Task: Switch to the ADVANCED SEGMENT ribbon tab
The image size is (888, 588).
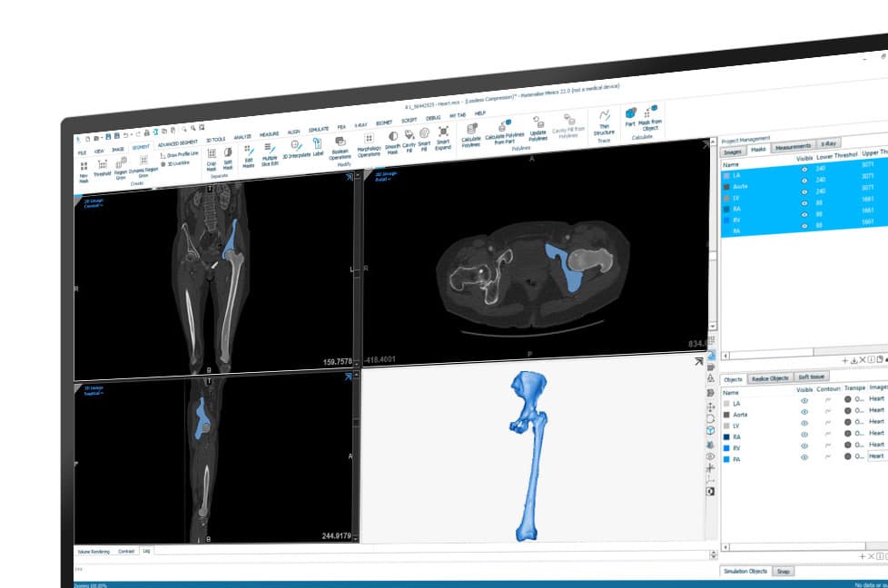Action: (x=177, y=143)
